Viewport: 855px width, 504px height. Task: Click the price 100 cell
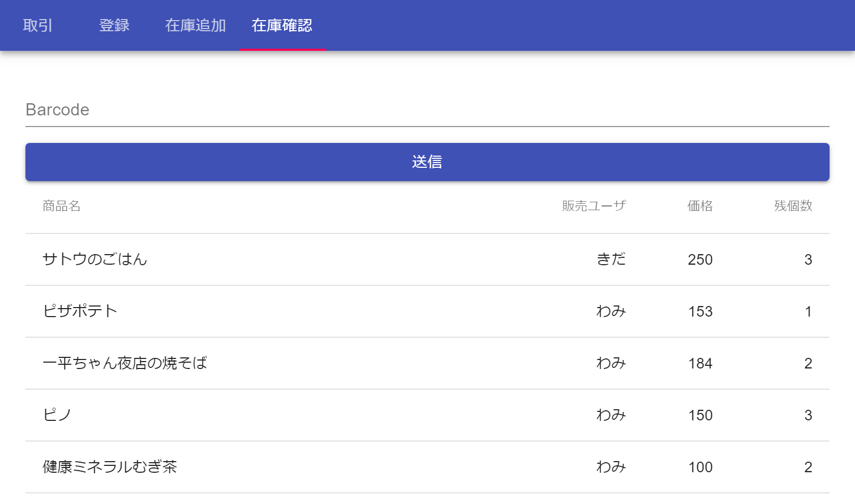(700, 467)
